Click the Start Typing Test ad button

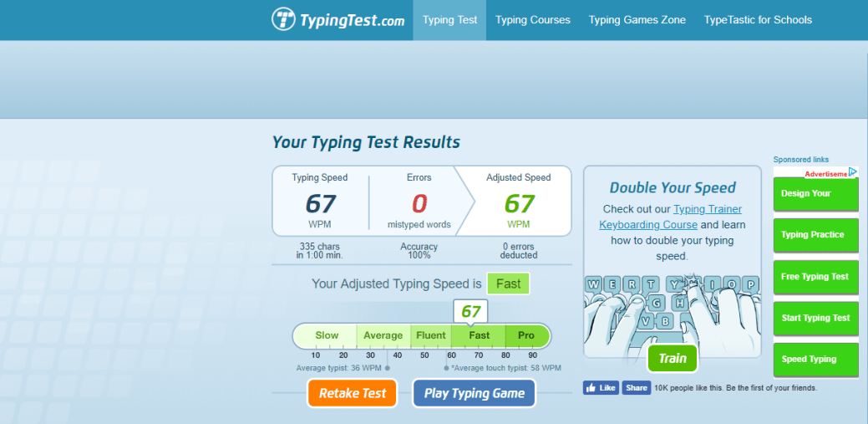tap(815, 318)
